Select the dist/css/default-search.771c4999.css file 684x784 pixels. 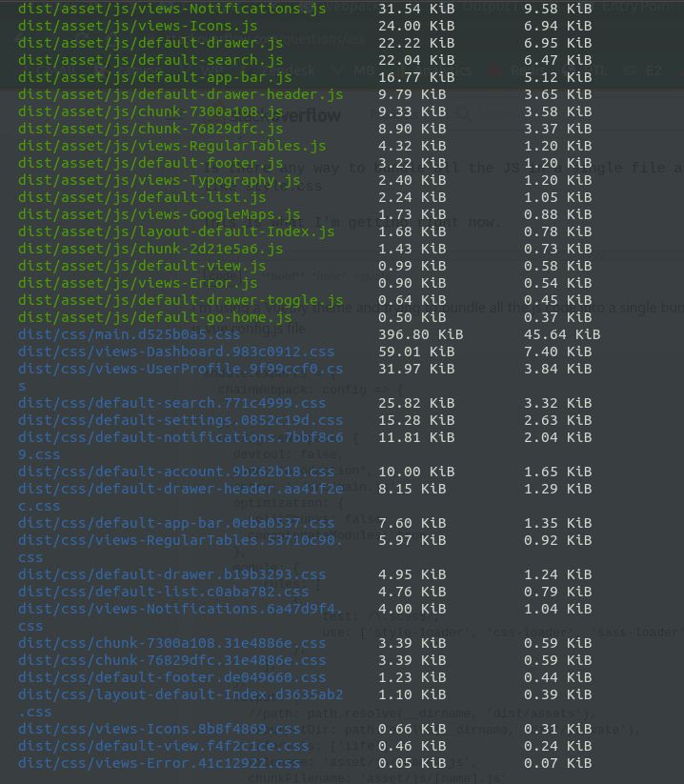[172, 403]
